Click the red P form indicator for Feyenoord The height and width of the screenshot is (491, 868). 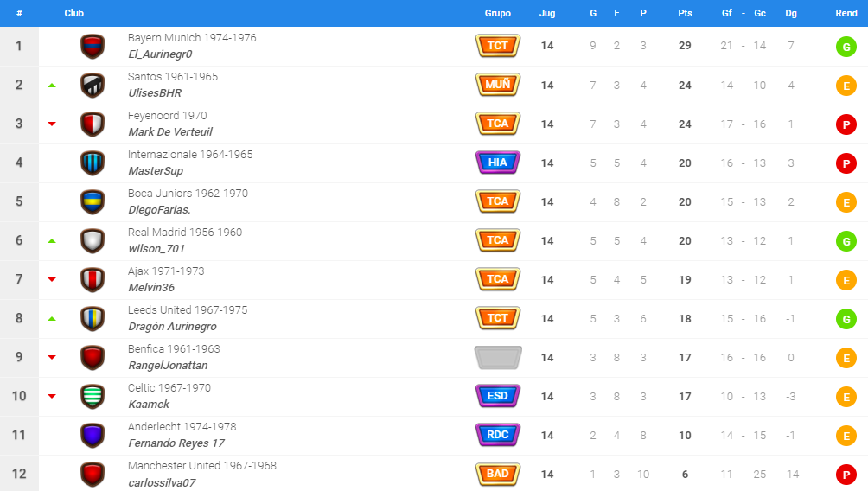click(x=846, y=124)
